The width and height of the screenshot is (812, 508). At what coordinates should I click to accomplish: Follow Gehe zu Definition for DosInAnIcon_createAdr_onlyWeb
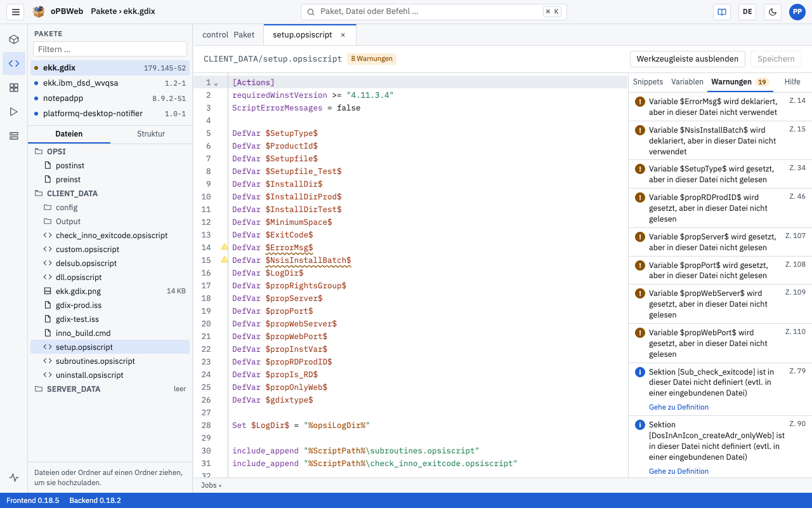point(679,471)
